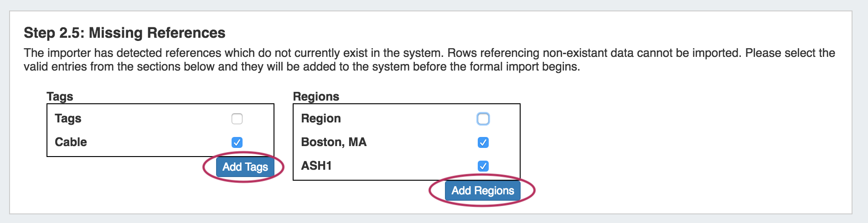Uncheck the Boston, MA region checkbox
868x223 pixels.
pos(483,142)
